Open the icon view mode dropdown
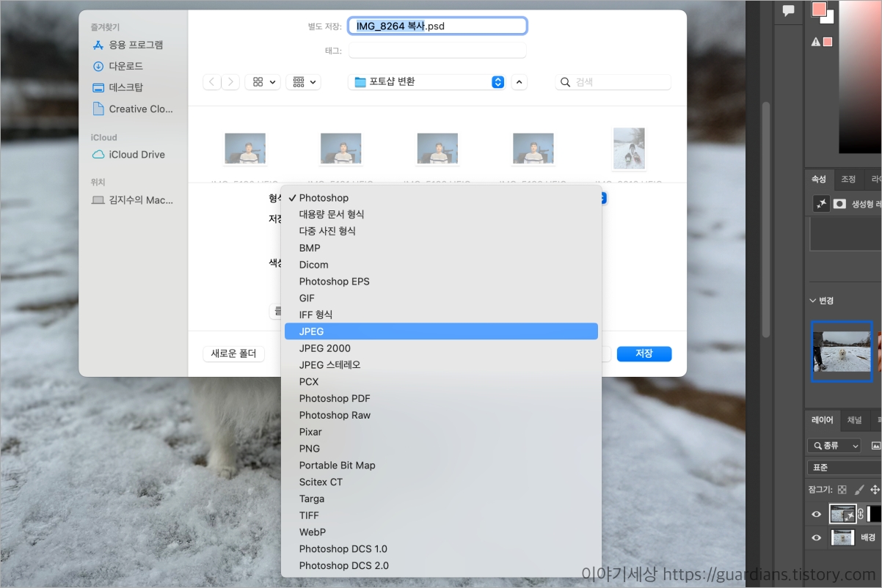 pyautogui.click(x=263, y=82)
